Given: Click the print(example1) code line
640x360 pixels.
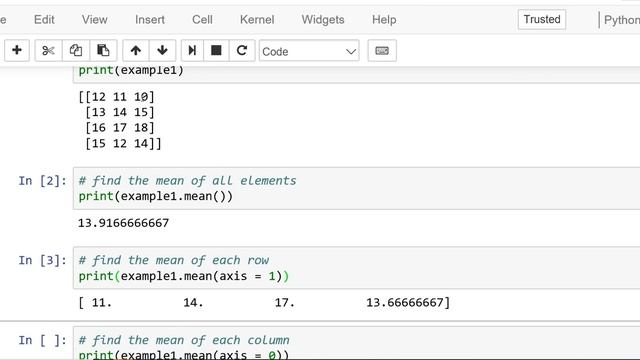Looking at the screenshot, I should pyautogui.click(x=131, y=70).
